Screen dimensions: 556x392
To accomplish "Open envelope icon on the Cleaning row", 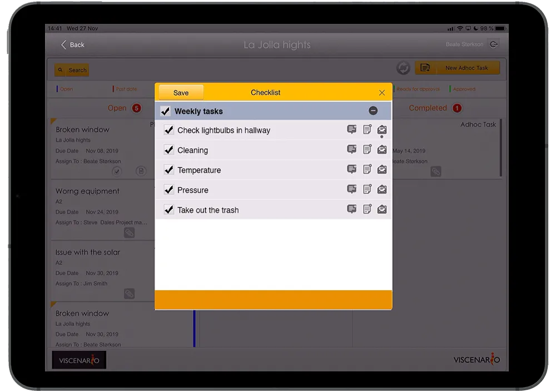I will point(382,150).
